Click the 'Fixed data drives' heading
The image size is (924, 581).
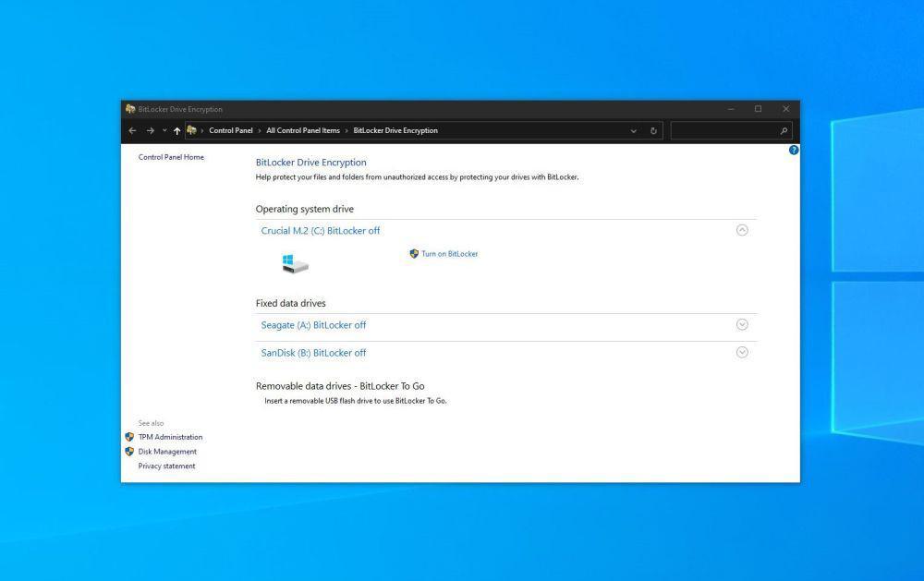[290, 304]
